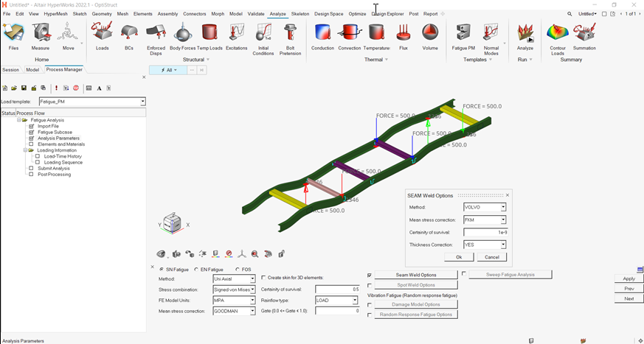Viewport: 644px width, 344px height.
Task: Select the Measure tool in ribbon
Action: coord(41,34)
